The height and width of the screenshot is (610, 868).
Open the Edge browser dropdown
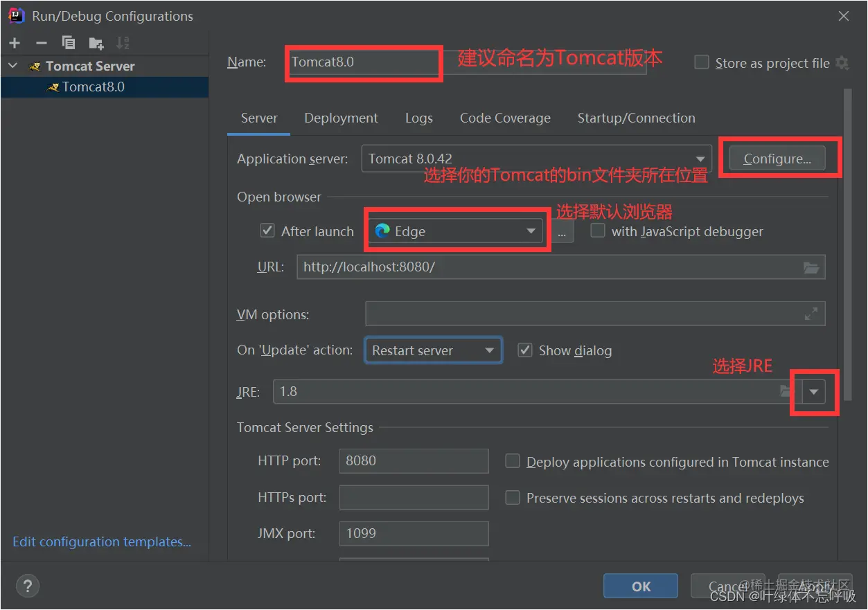point(455,231)
